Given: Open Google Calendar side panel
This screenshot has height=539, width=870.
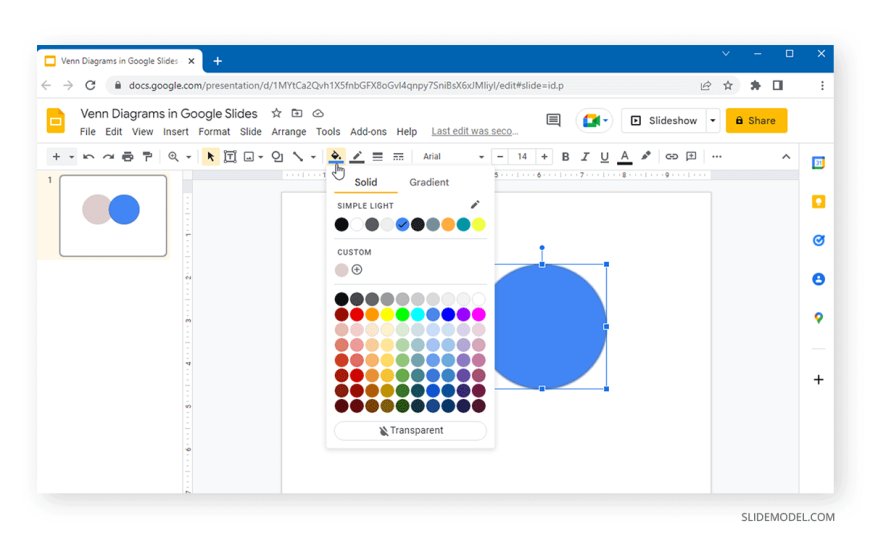Looking at the screenshot, I should [x=818, y=163].
